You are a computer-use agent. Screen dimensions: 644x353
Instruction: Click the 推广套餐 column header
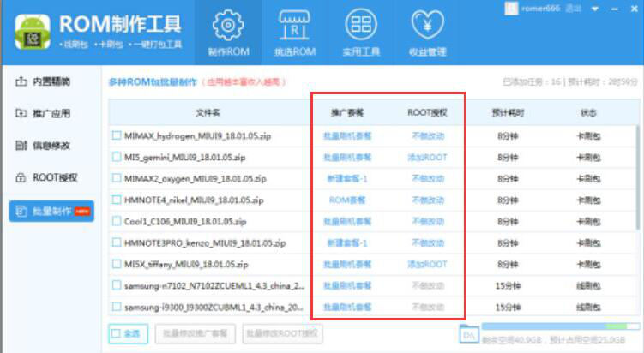(x=347, y=112)
